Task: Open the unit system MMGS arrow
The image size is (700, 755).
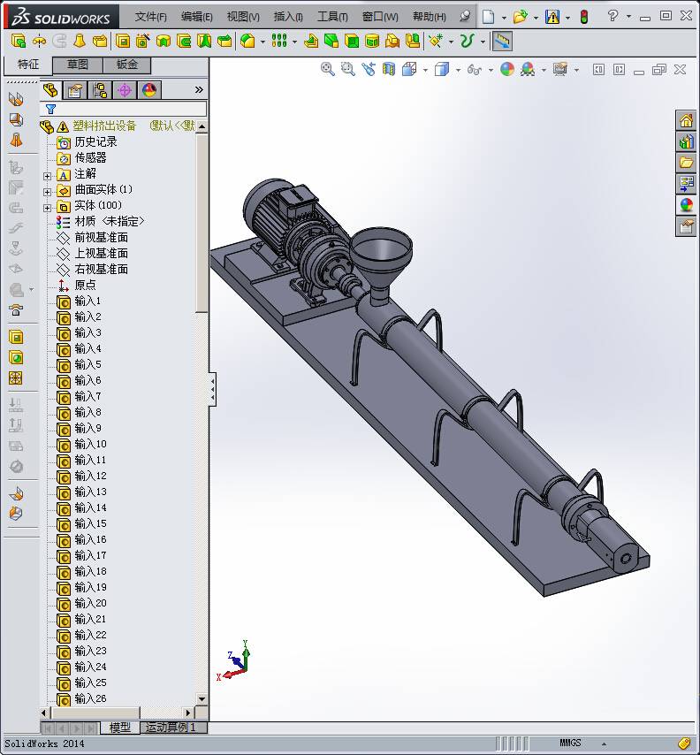Action: click(604, 744)
